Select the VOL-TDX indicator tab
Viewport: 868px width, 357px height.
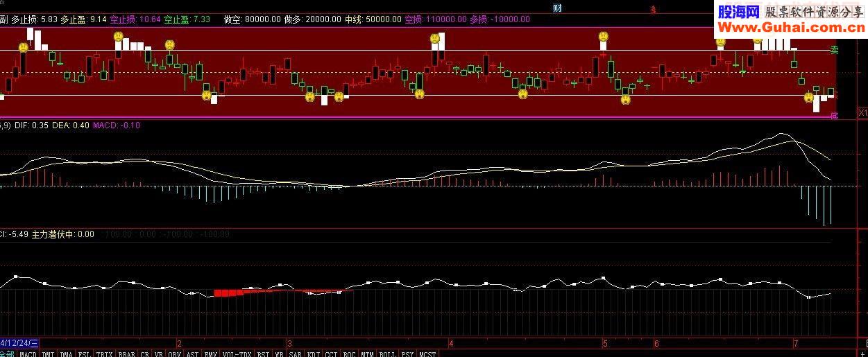(x=237, y=354)
